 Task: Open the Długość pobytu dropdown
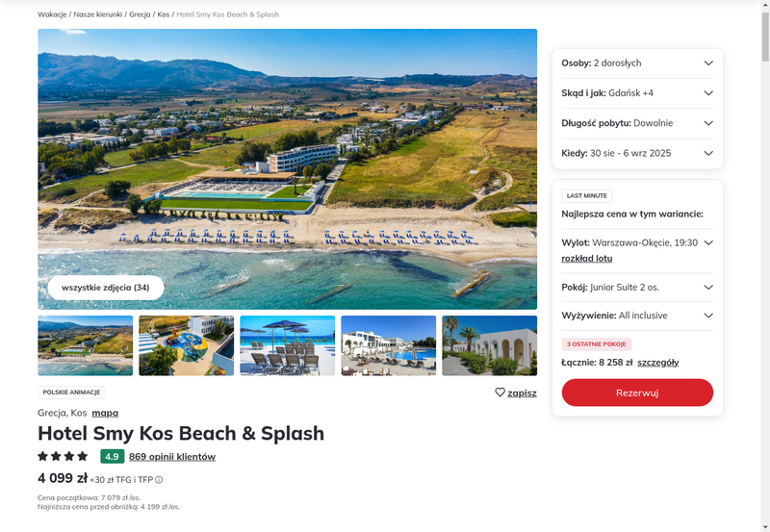click(637, 123)
